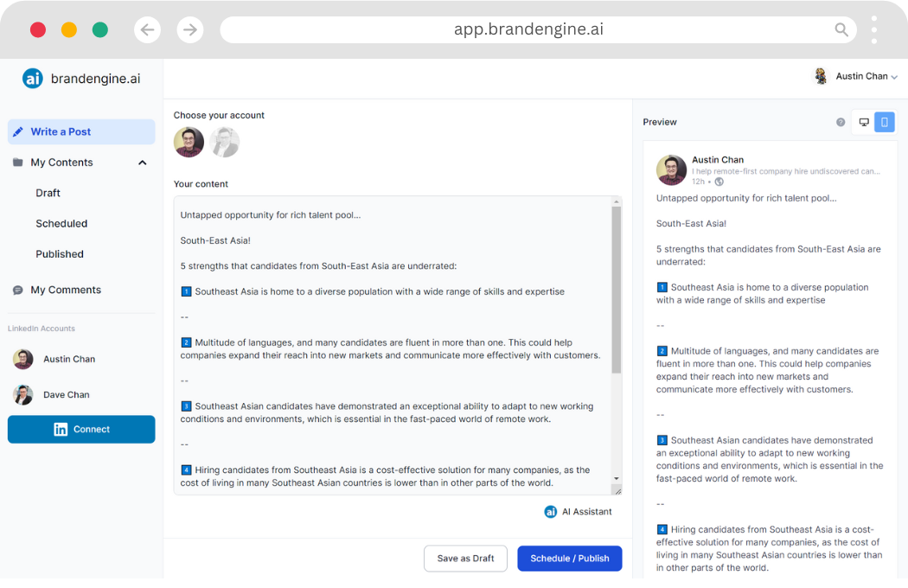Click the Save as Draft button
This screenshot has height=588, width=908.
(465, 559)
